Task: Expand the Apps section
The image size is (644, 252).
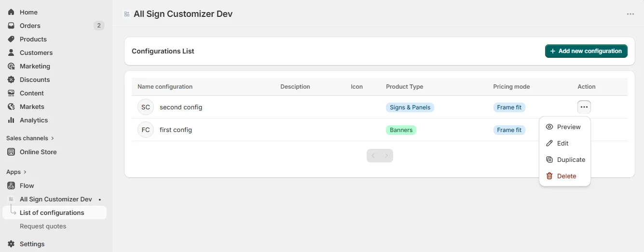Action: (x=16, y=172)
